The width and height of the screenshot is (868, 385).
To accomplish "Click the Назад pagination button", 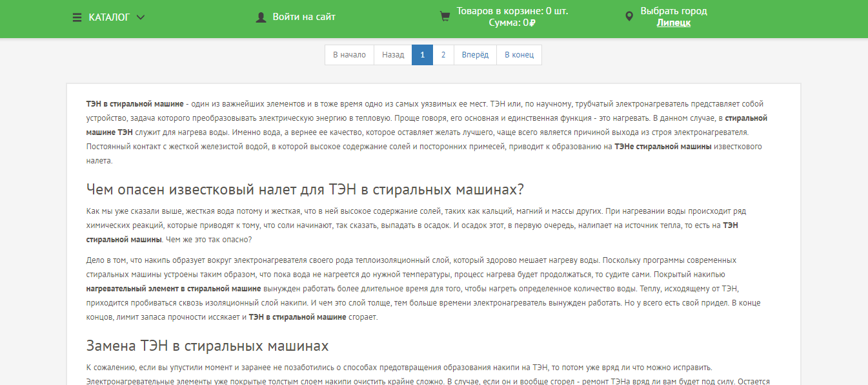I will (x=392, y=54).
